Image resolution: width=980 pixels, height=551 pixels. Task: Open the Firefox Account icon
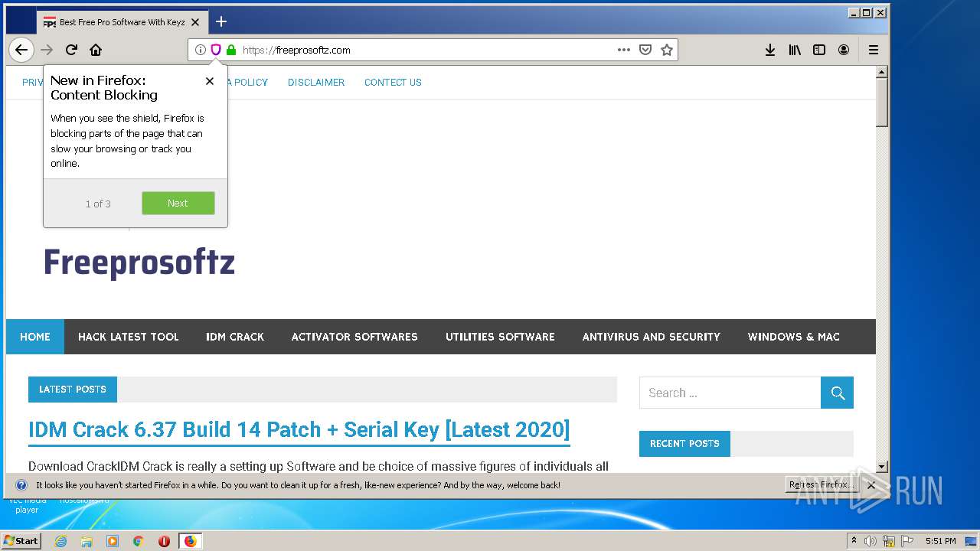click(844, 50)
